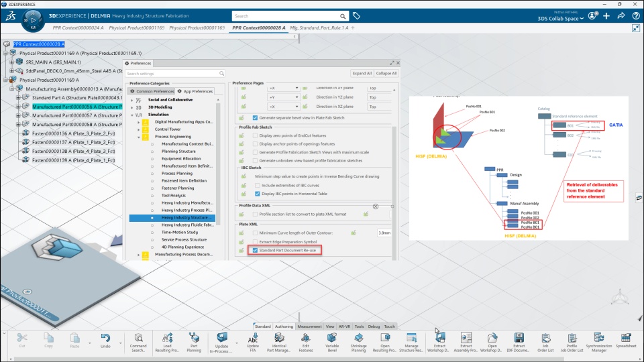The height and width of the screenshot is (362, 644).
Task: Collapse Manufacturing Assembly00000013 A node
Action: point(11,88)
